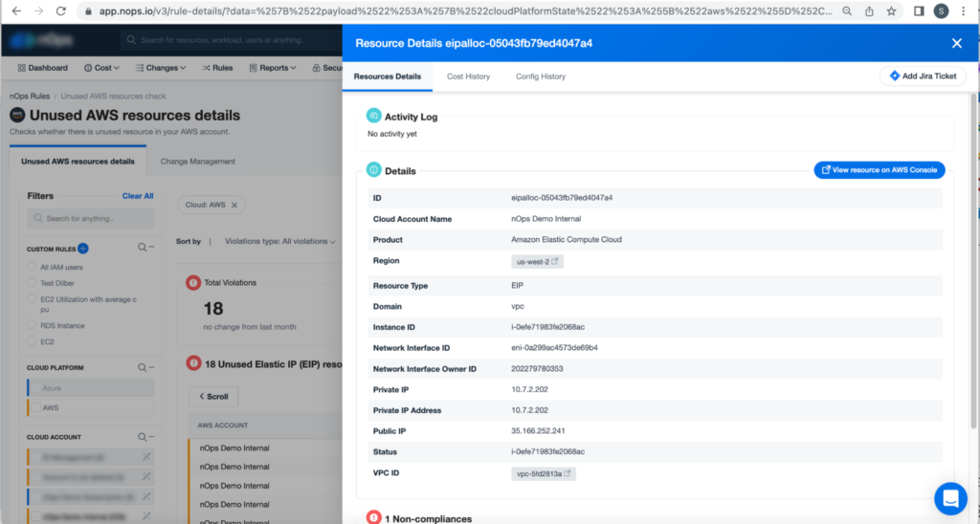Open the Dashboard menu item
The width and height of the screenshot is (980, 524).
point(42,68)
